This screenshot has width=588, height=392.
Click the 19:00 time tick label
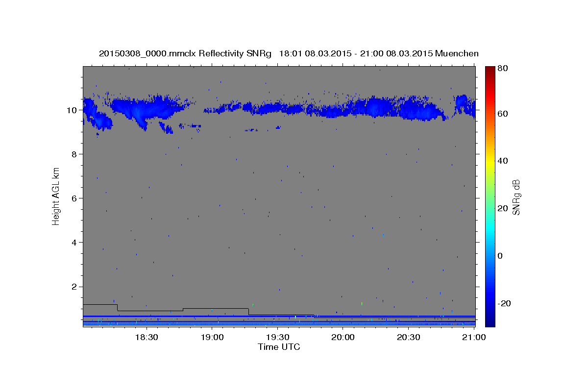click(x=212, y=338)
